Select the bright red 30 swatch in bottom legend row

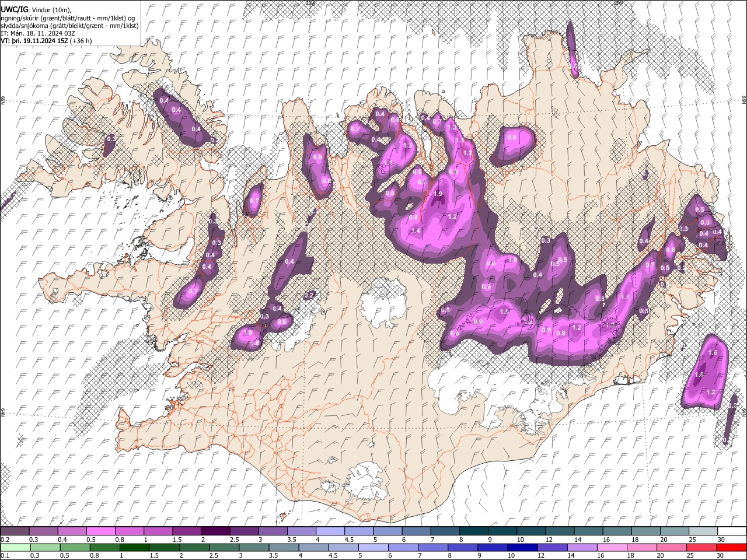[732, 547]
